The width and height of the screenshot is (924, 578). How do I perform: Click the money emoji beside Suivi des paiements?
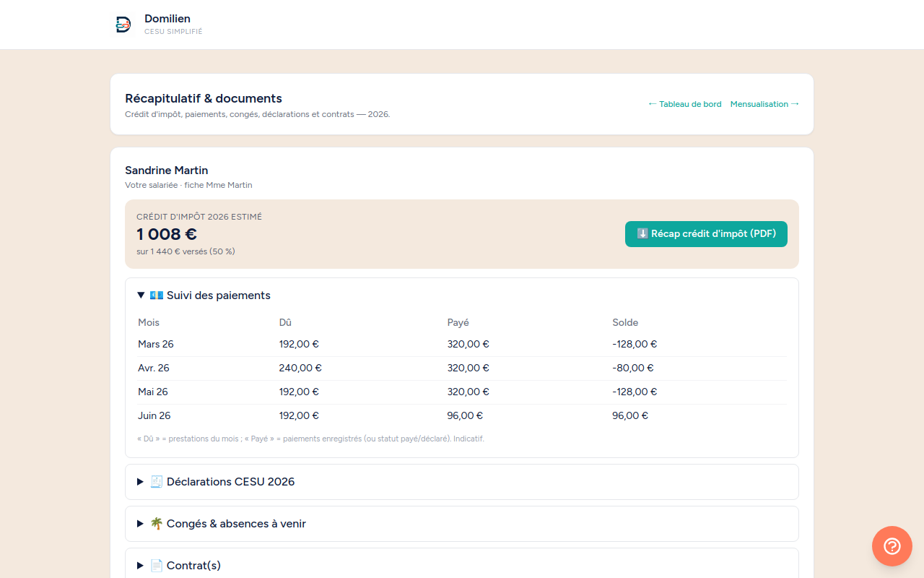(157, 296)
